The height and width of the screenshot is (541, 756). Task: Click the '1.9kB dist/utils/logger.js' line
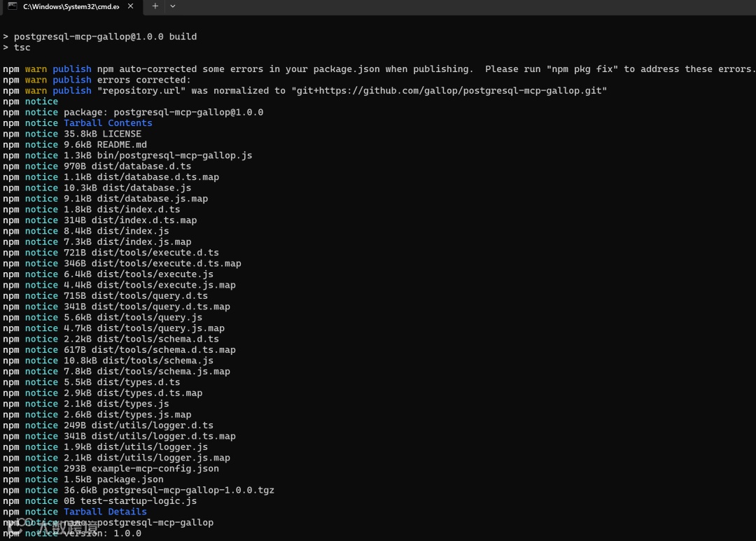coord(106,447)
